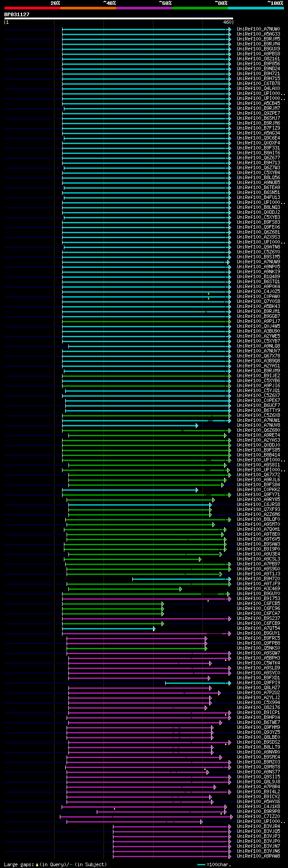Select the UniRef100_Q0DDJ2 entry
Screen dimensions: 288x868
pos(258,212)
